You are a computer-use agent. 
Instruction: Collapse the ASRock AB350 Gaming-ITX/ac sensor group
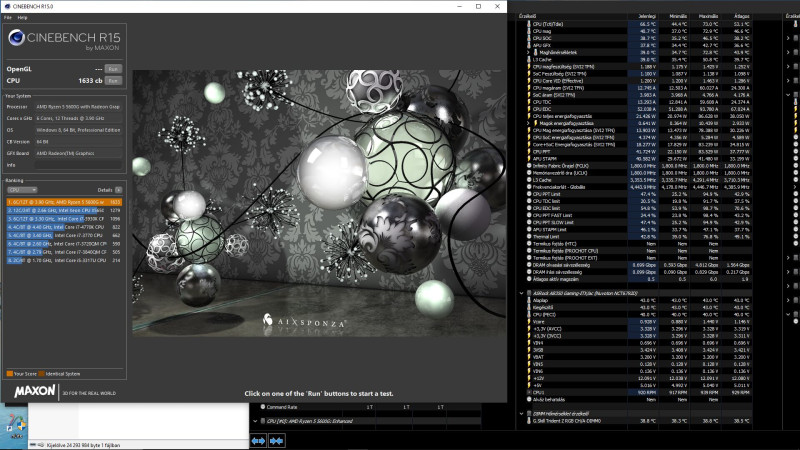[x=521, y=293]
